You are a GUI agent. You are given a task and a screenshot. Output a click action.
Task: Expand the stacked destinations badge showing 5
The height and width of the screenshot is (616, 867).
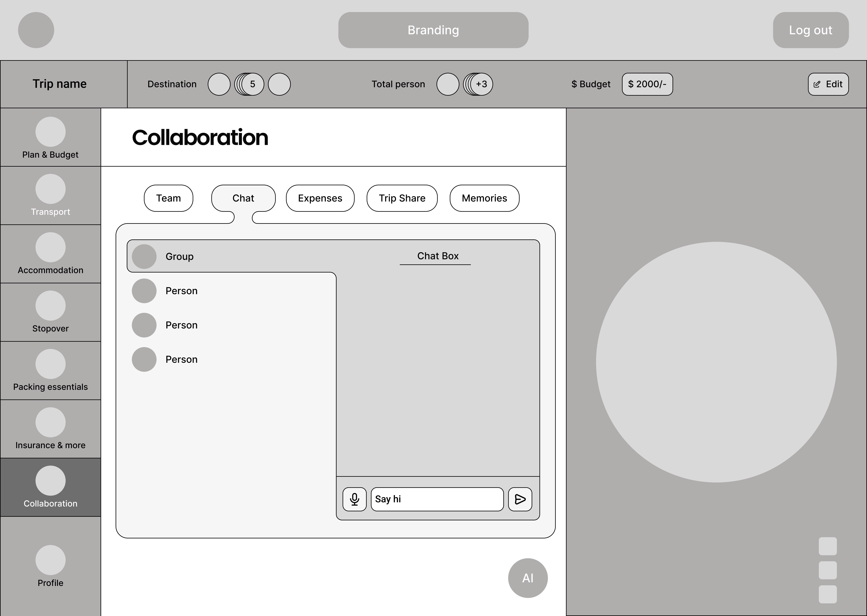click(252, 84)
